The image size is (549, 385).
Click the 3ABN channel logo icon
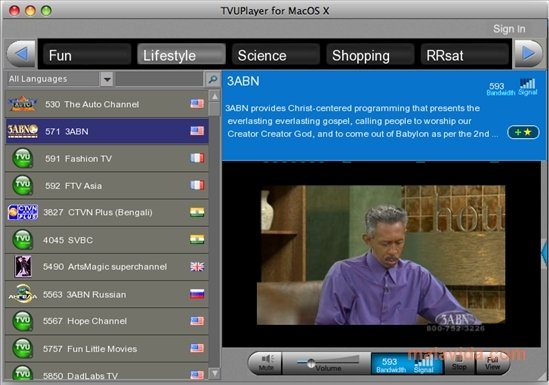(23, 131)
